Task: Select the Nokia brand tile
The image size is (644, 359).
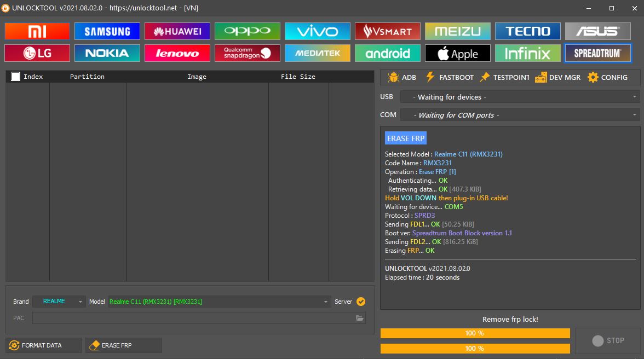Action: pos(107,53)
